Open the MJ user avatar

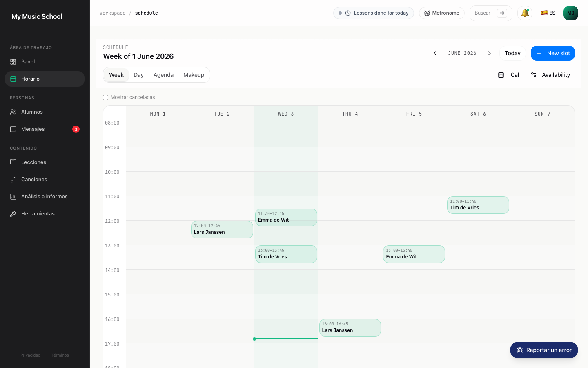571,13
